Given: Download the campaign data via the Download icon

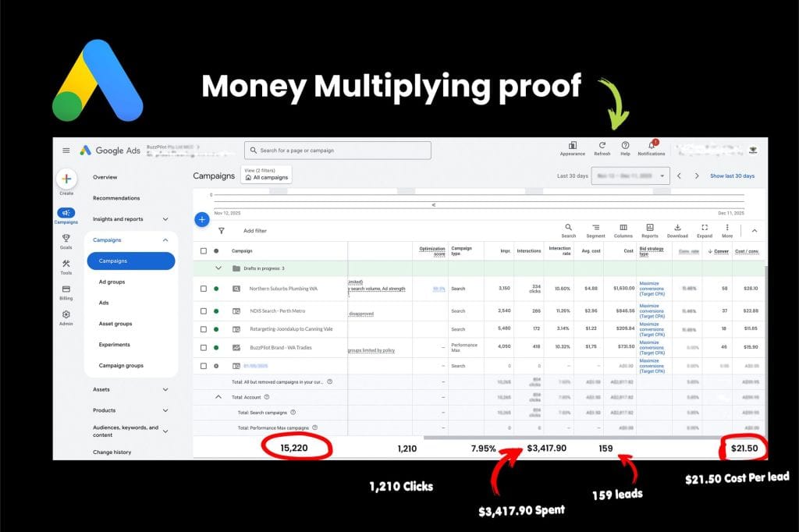Looking at the screenshot, I should tap(677, 228).
